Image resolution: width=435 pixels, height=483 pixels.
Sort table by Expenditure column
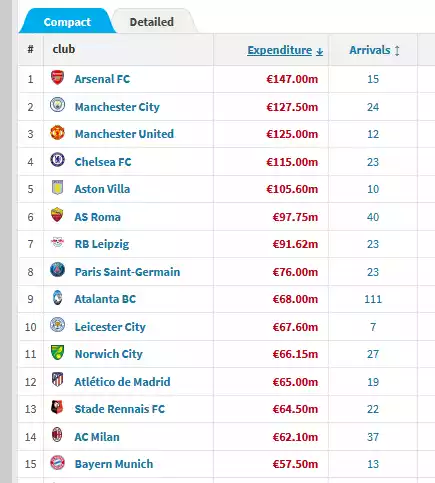click(x=280, y=50)
